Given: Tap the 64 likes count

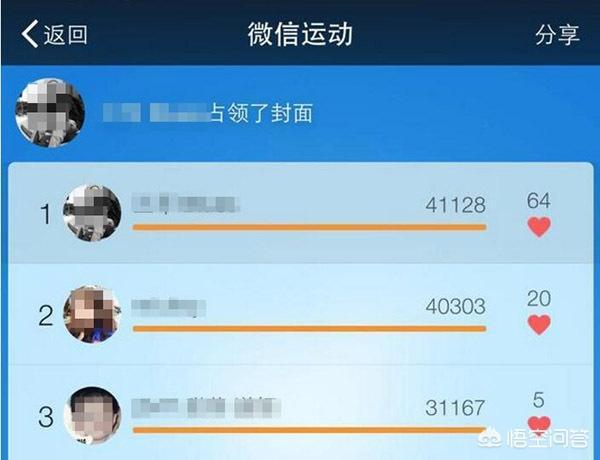Looking at the screenshot, I should [x=539, y=201].
